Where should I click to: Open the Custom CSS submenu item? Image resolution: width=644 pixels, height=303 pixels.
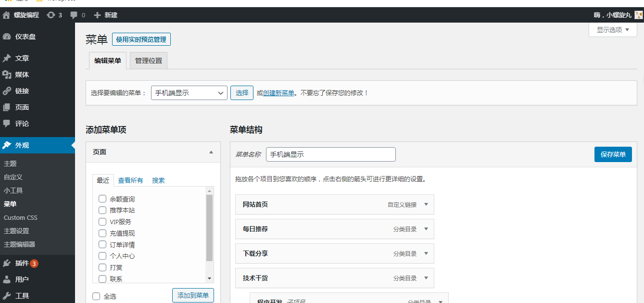[x=20, y=217]
